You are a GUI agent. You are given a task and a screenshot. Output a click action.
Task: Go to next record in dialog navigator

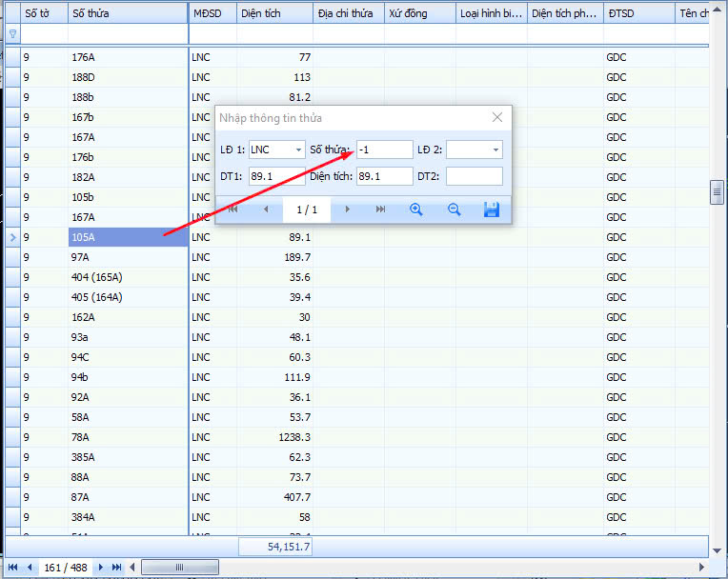tap(348, 210)
